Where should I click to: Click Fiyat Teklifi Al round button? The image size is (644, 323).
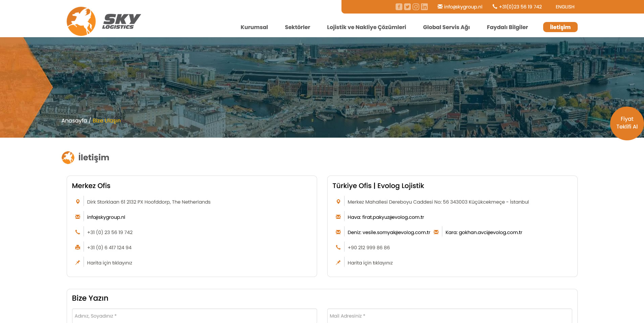(x=627, y=123)
